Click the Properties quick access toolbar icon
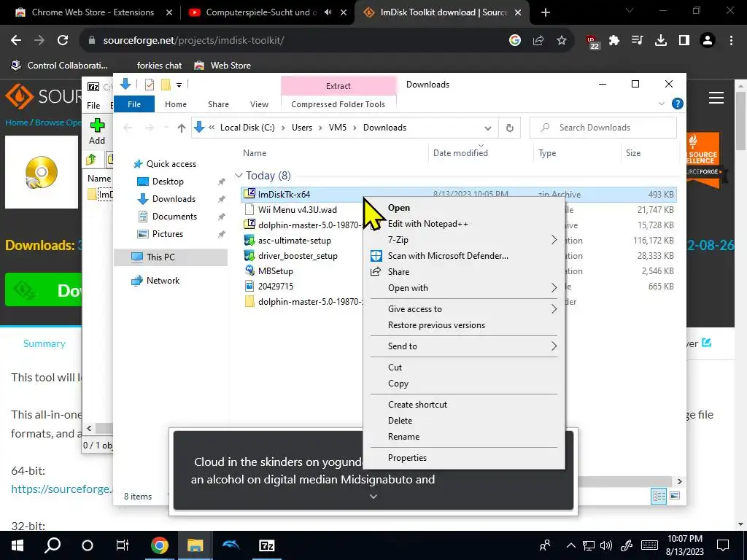Image resolution: width=747 pixels, height=560 pixels. click(150, 85)
